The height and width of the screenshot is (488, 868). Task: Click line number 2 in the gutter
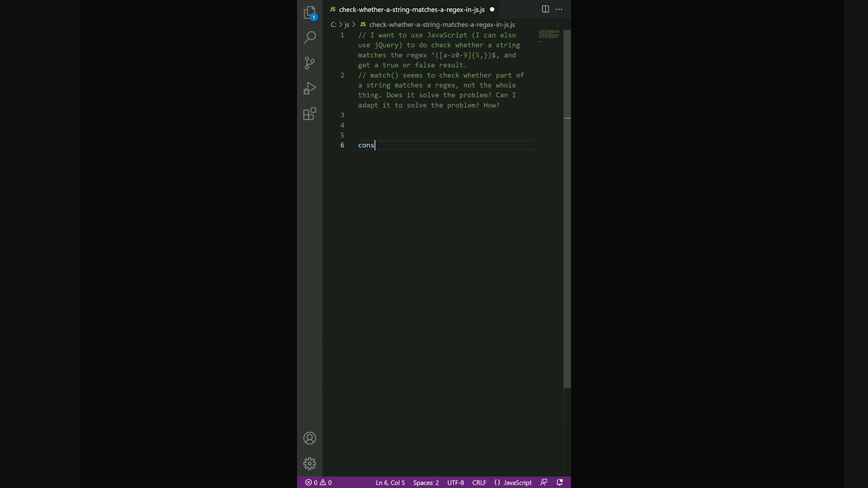342,75
